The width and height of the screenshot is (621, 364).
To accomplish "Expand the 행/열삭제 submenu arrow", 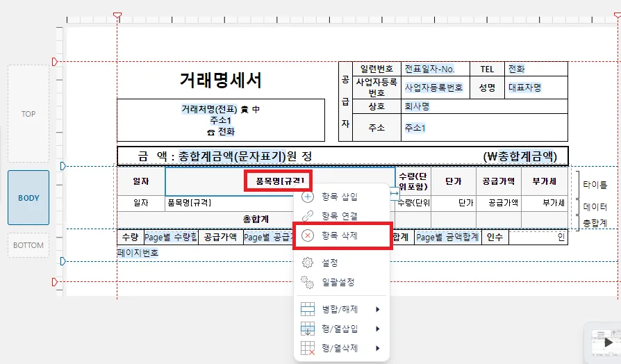I will click(378, 348).
